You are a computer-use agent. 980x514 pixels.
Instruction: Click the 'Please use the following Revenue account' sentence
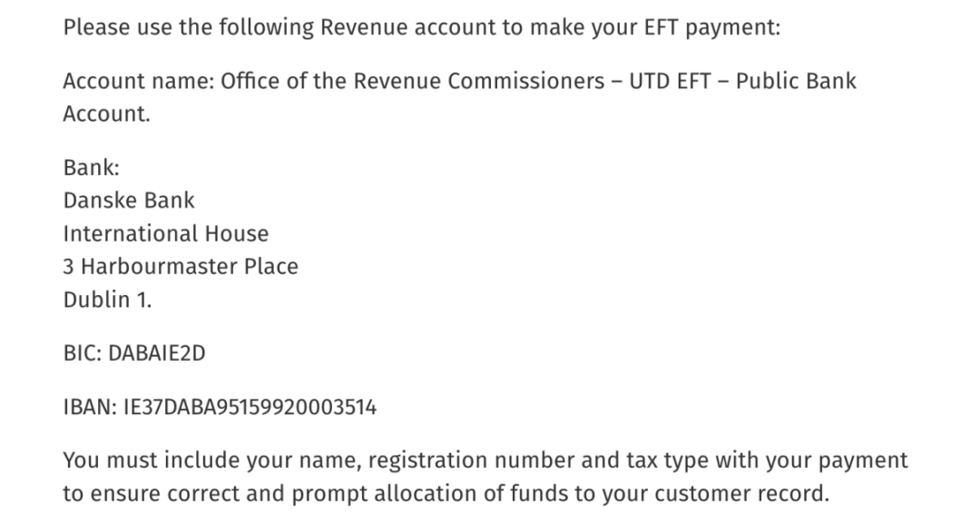click(422, 27)
